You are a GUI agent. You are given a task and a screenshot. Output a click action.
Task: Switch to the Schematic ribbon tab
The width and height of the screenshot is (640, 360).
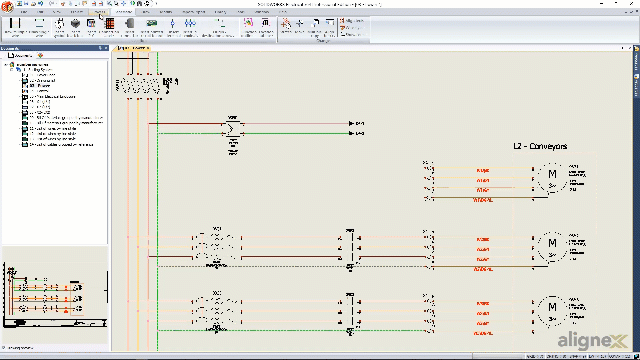coord(124,12)
